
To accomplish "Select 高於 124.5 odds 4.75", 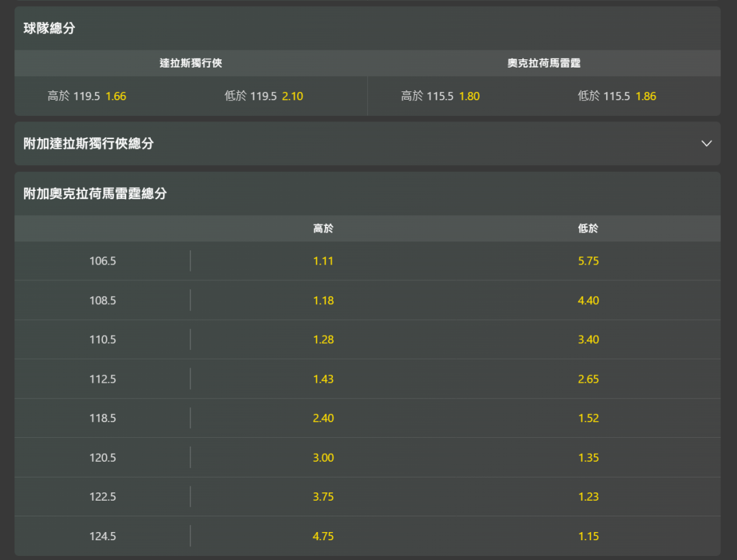I will tap(323, 536).
